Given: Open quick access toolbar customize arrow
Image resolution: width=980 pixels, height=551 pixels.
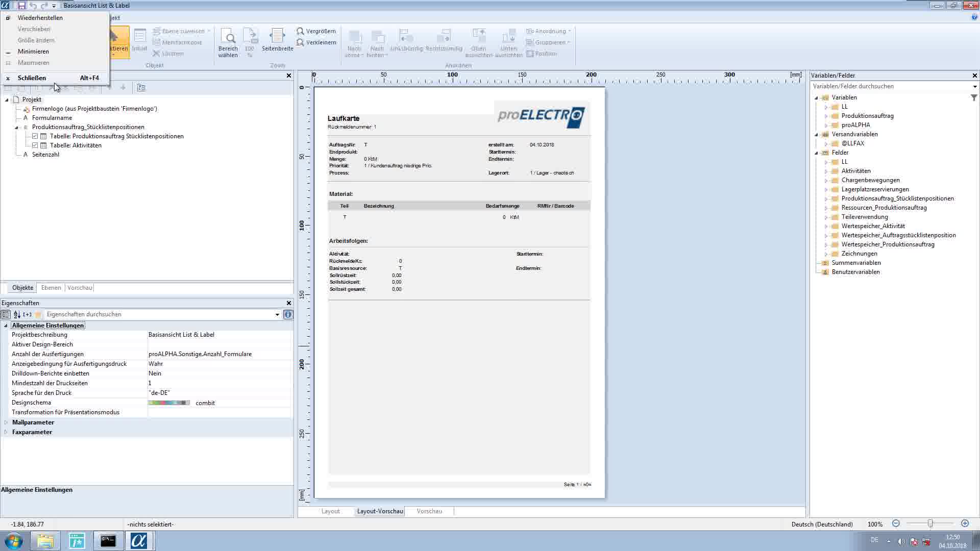Looking at the screenshot, I should pyautogui.click(x=54, y=6).
